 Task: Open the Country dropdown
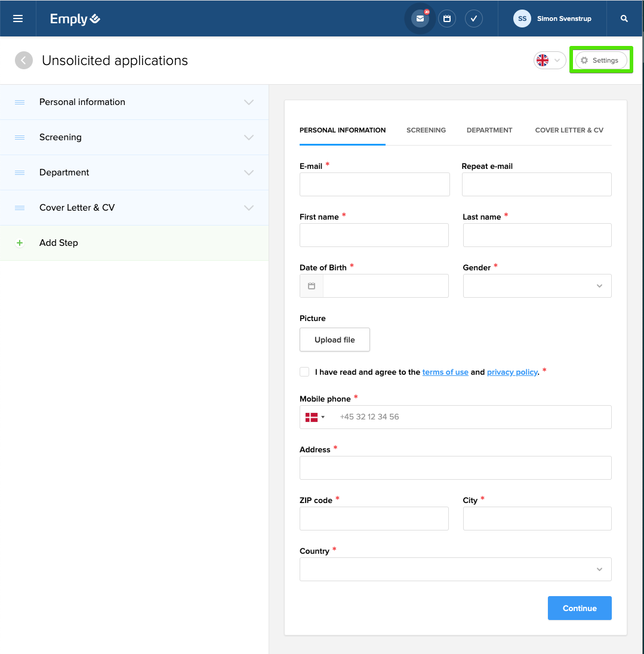pyautogui.click(x=455, y=569)
